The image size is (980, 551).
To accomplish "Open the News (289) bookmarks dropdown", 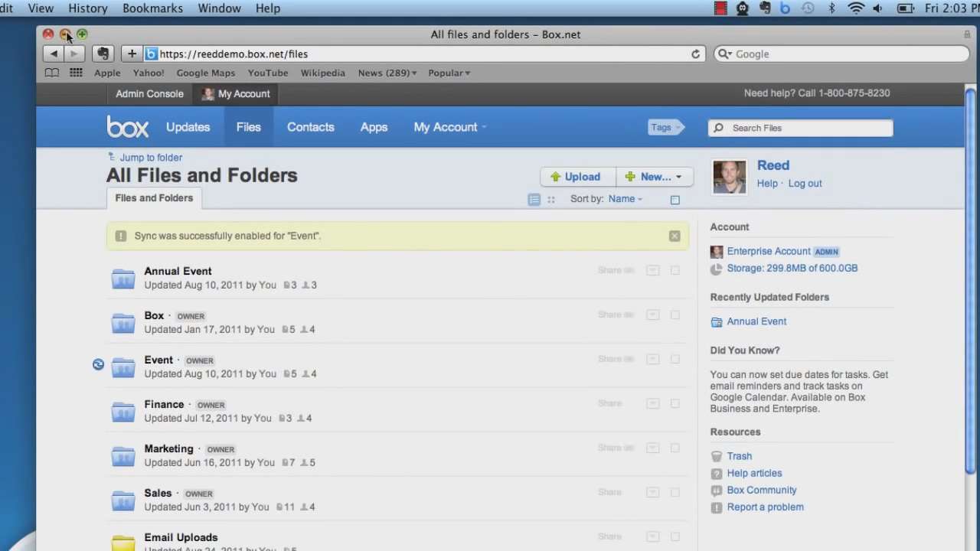I will point(387,73).
